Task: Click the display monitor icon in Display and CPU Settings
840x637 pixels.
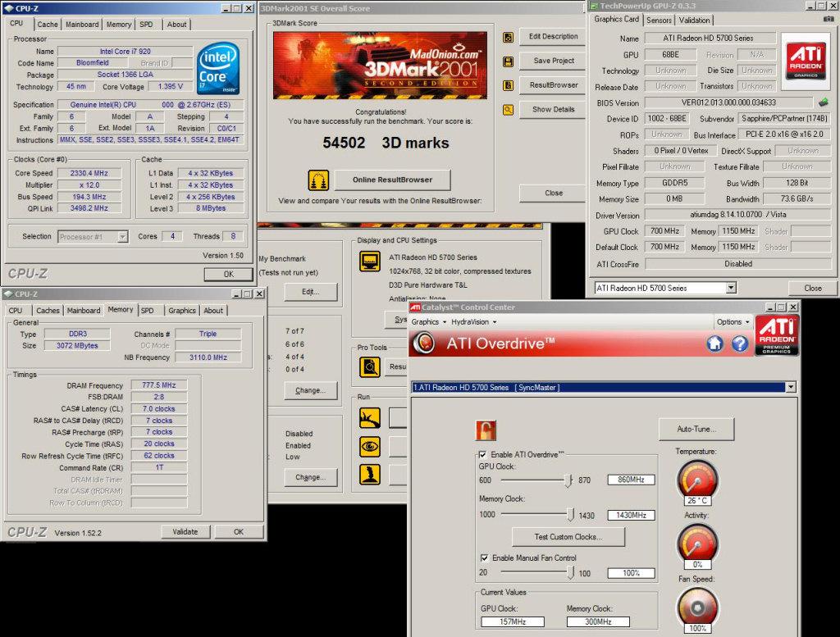Action: point(370,262)
